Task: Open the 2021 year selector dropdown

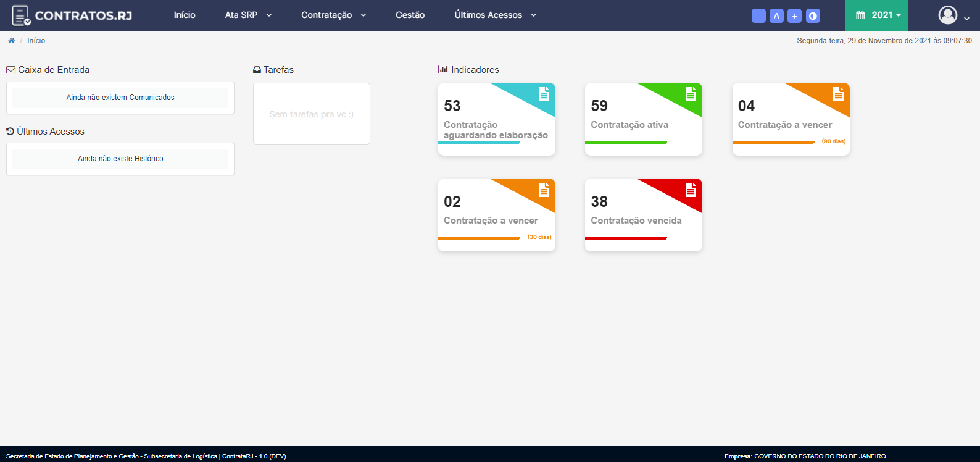Action: [x=877, y=15]
